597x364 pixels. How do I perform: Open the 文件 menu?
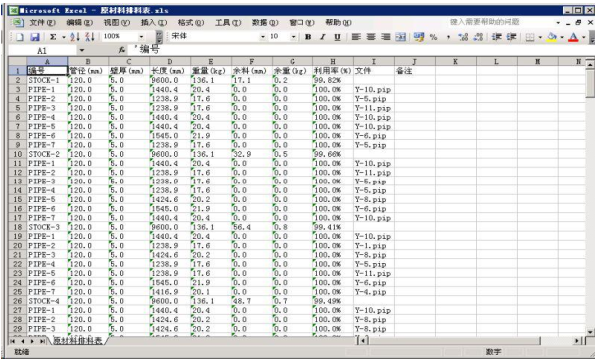coord(42,23)
